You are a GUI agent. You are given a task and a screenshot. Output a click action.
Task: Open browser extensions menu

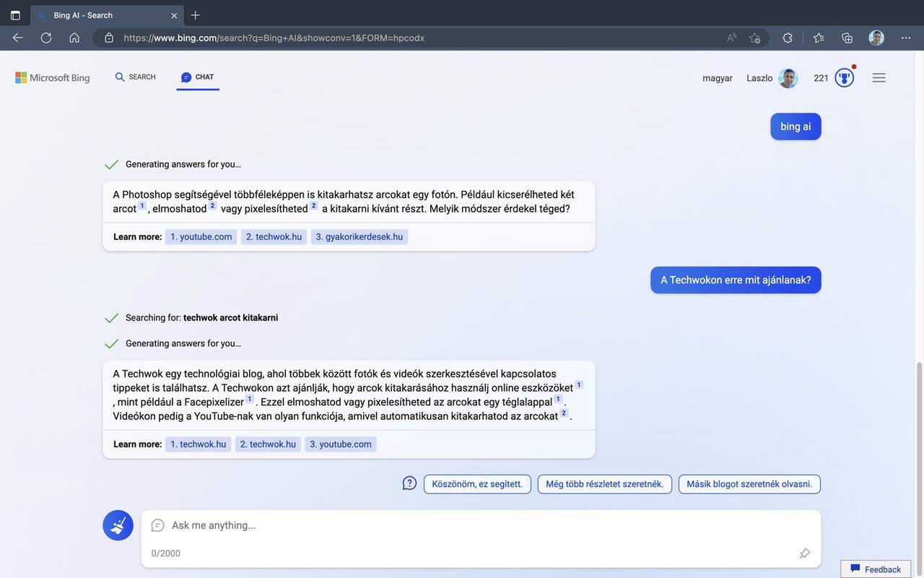point(788,38)
